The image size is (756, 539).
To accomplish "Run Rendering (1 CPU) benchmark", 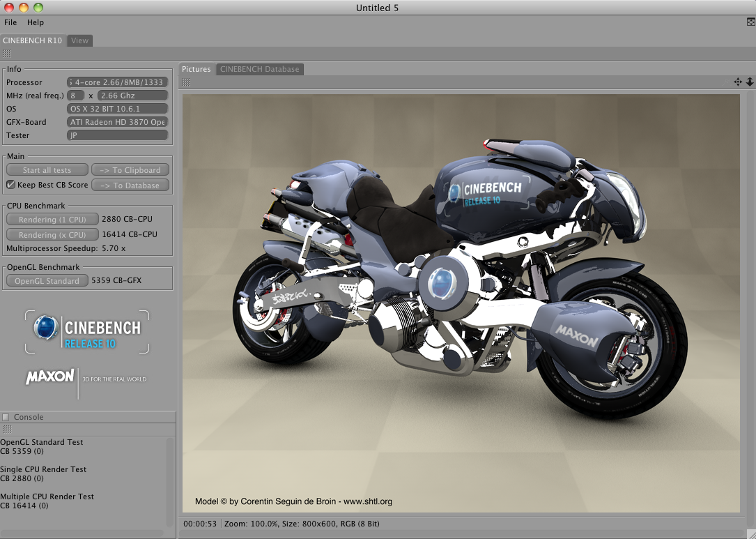I will (x=52, y=220).
